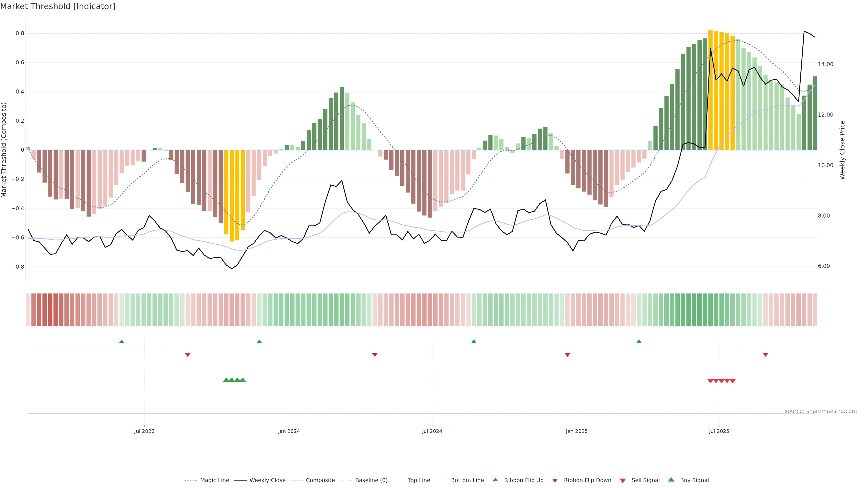Click the Ribbon Flip Down marker after Jul 2025

(x=766, y=355)
